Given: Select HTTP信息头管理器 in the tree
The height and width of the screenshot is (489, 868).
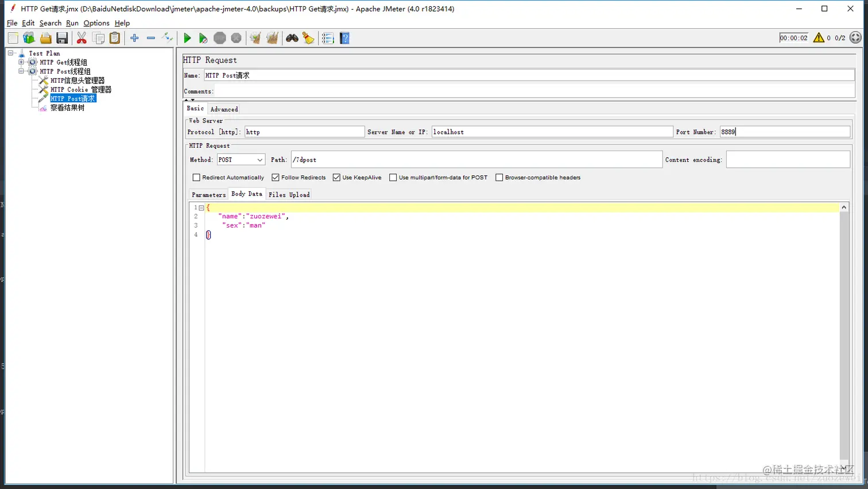Looking at the screenshot, I should click(77, 80).
